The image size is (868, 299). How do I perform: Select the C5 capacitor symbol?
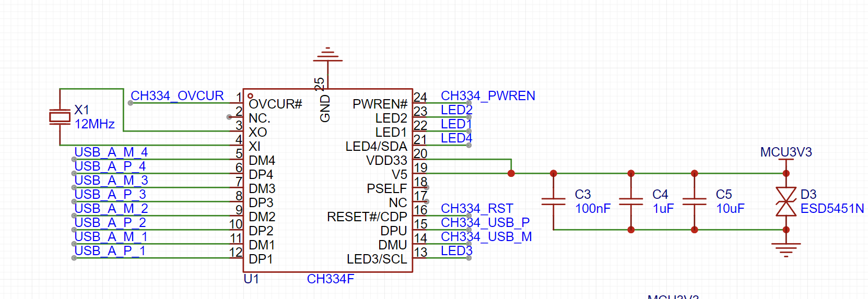pyautogui.click(x=694, y=201)
